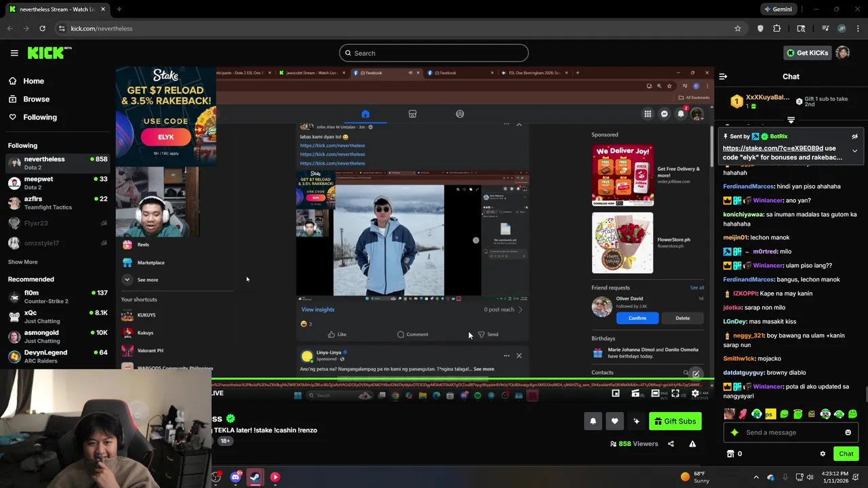This screenshot has height=488, width=868.
Task: Report the stream with warning triangle icon
Action: pyautogui.click(x=692, y=444)
